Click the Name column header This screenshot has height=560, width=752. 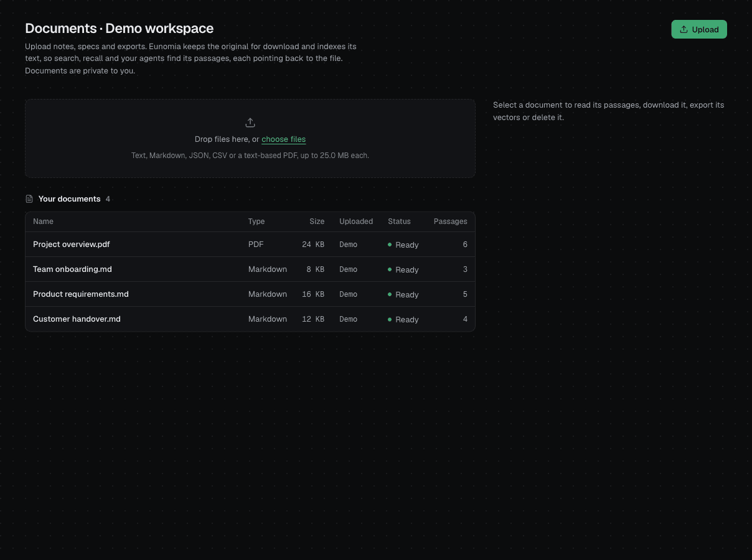click(x=43, y=222)
